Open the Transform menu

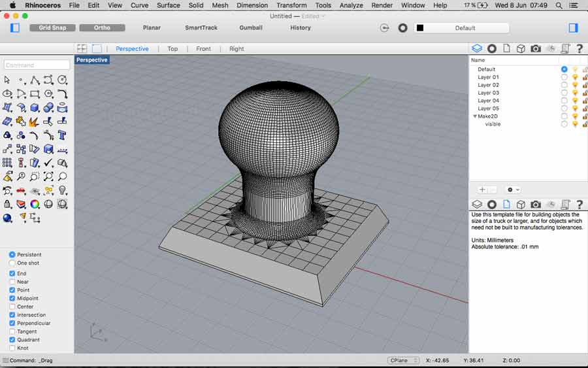[291, 5]
